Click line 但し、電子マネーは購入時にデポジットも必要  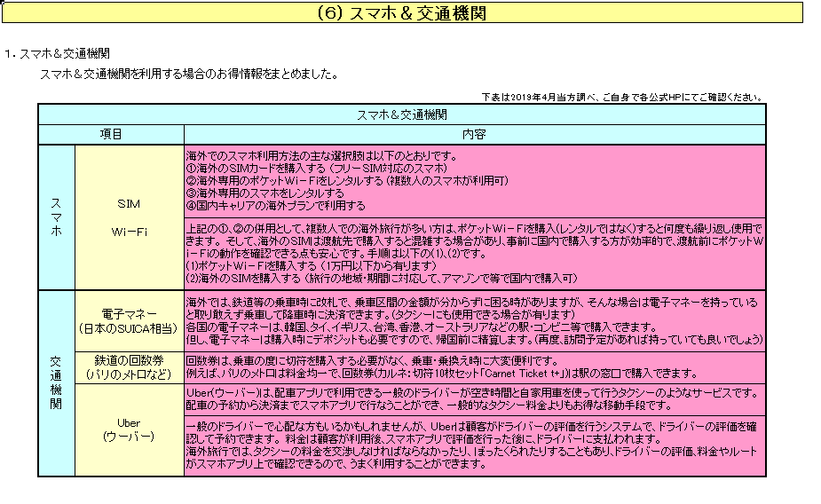pos(474,340)
